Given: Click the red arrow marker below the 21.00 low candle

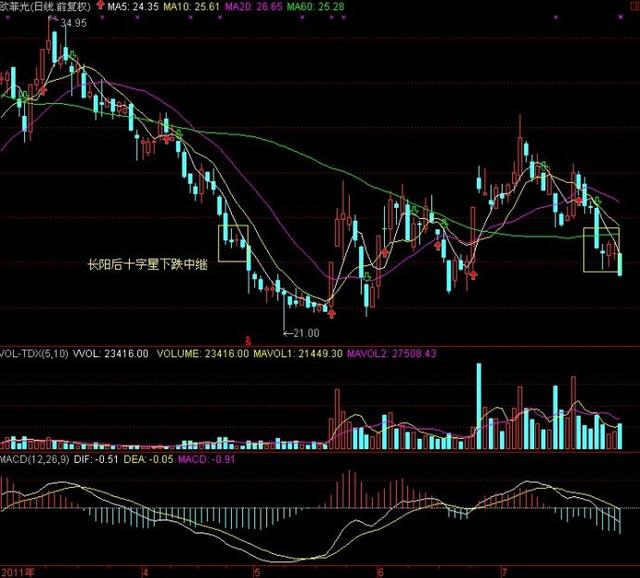Looking at the screenshot, I should click(x=332, y=312).
